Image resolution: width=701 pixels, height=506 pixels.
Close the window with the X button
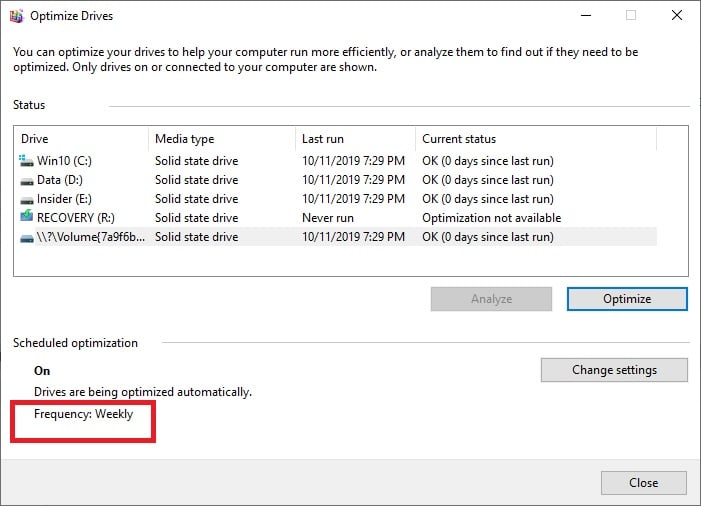[x=677, y=15]
